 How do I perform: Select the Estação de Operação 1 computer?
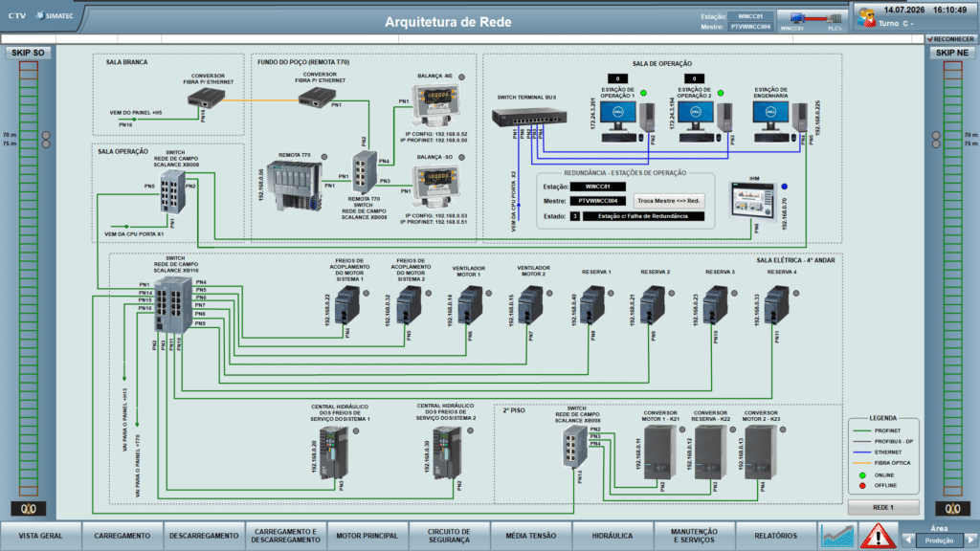click(x=627, y=121)
